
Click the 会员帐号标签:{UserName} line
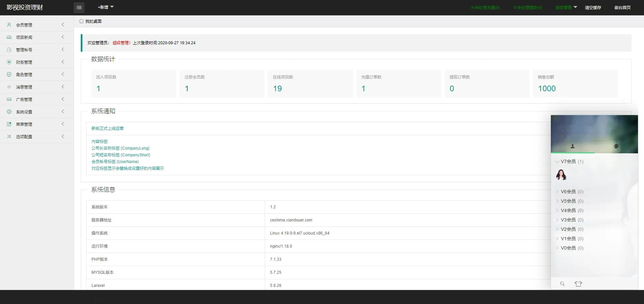point(115,162)
